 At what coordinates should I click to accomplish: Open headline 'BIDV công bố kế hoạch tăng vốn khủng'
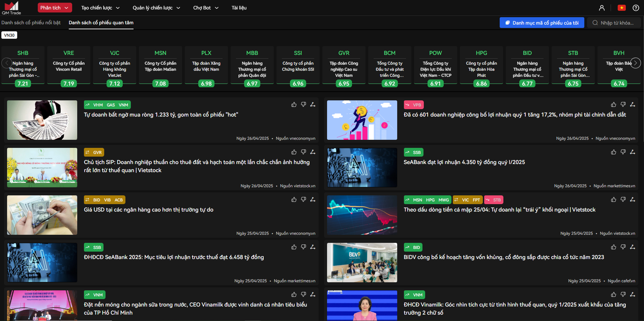click(504, 257)
